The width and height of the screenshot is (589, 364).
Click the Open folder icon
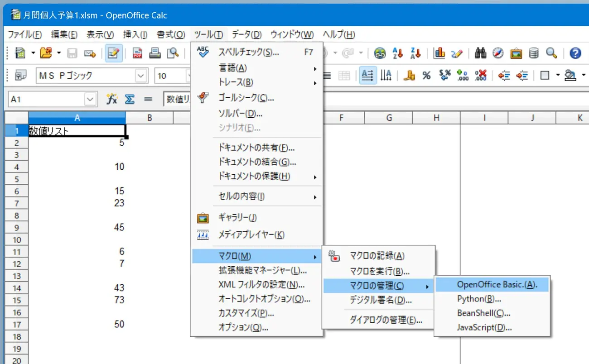click(46, 53)
